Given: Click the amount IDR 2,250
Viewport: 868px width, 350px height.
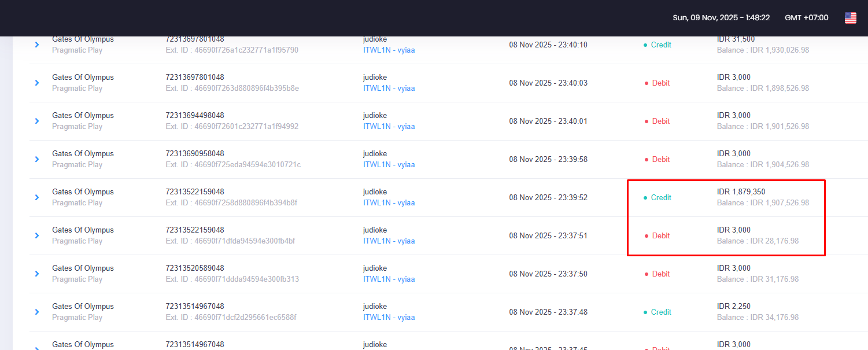Looking at the screenshot, I should tap(734, 307).
